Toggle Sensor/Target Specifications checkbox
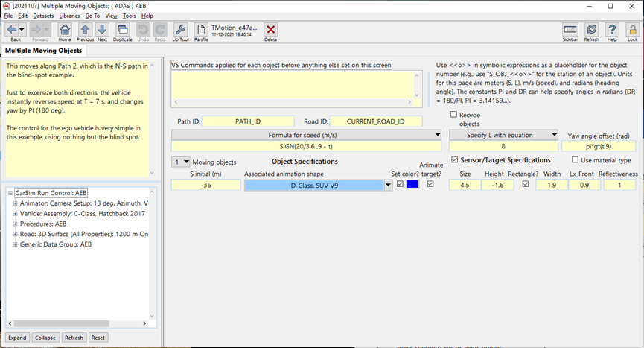644x348 pixels. (x=454, y=159)
